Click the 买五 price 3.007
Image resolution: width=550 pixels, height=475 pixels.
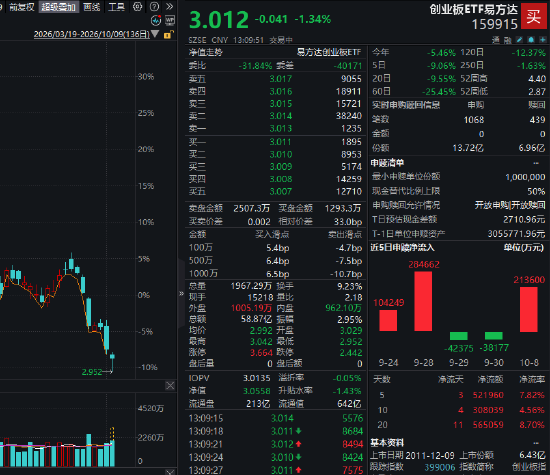click(x=281, y=192)
